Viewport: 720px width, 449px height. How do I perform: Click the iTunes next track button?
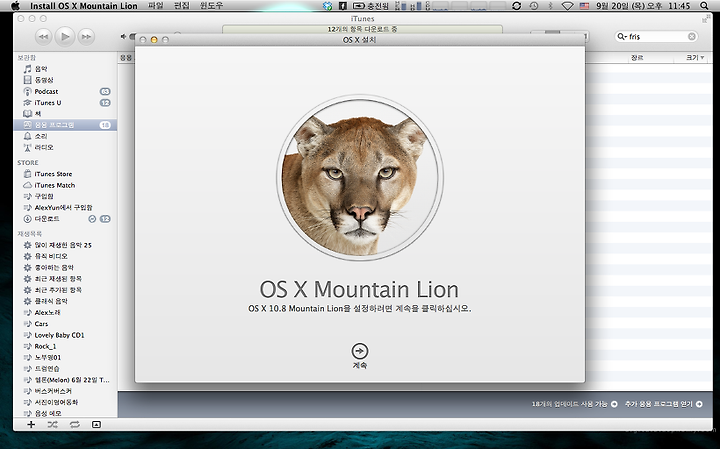coord(86,36)
